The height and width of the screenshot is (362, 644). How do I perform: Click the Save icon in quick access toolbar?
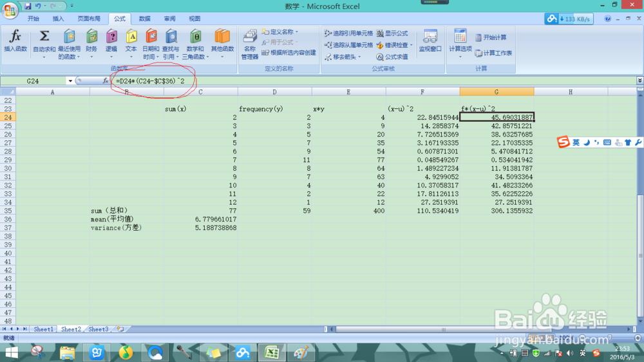click(28, 6)
